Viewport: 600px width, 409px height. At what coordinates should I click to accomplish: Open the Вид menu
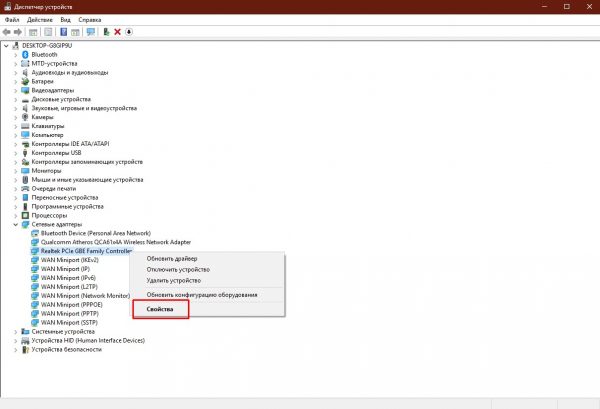(x=65, y=20)
